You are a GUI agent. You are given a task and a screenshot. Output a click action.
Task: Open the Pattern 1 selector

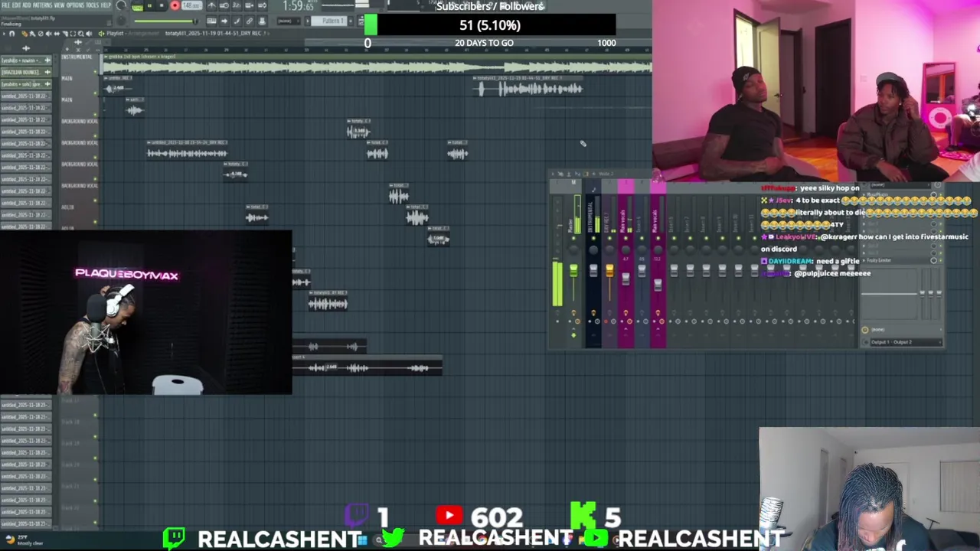click(x=329, y=21)
